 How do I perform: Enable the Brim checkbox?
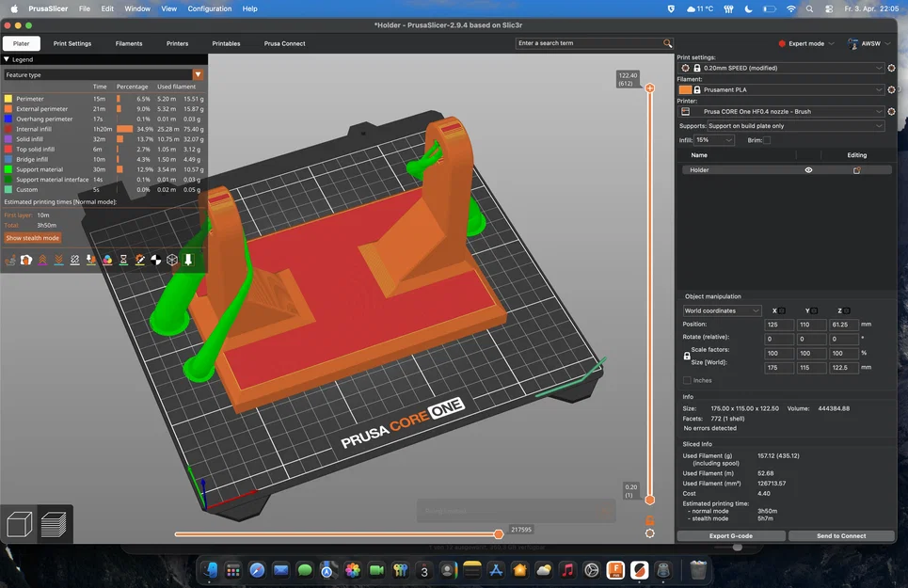coord(766,140)
